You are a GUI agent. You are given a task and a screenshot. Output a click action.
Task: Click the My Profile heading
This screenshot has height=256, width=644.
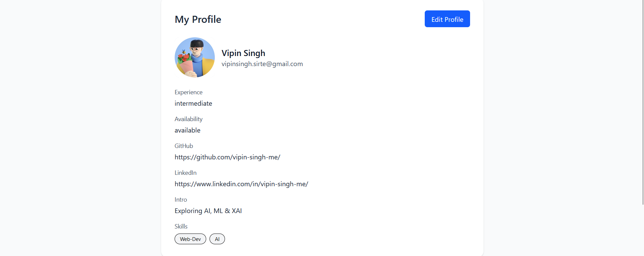tap(198, 19)
